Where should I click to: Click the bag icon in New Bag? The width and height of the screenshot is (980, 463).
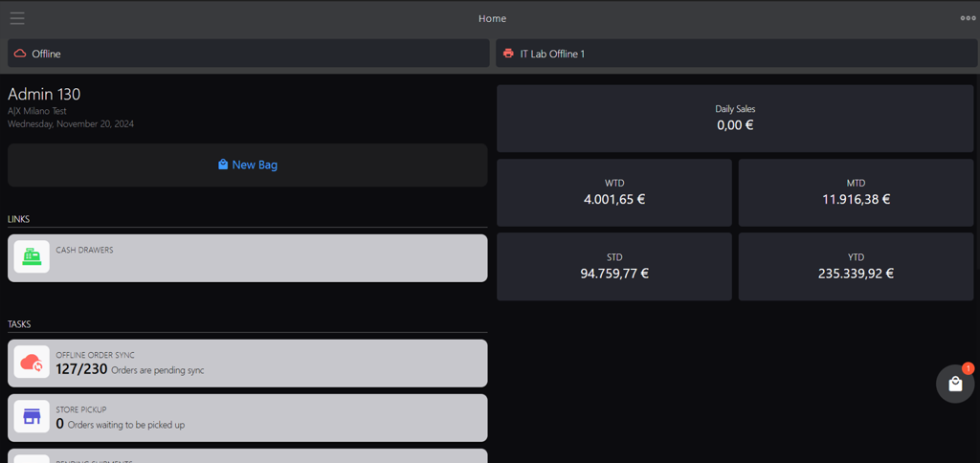tap(222, 165)
